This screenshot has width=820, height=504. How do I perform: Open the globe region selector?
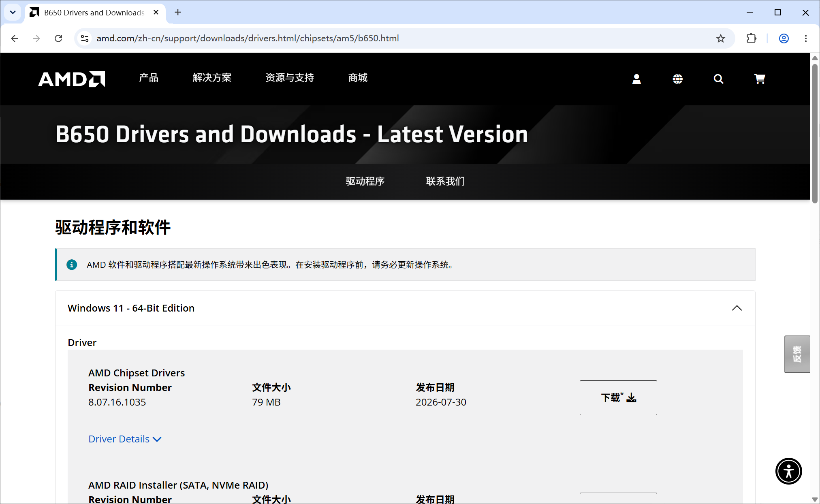click(678, 79)
